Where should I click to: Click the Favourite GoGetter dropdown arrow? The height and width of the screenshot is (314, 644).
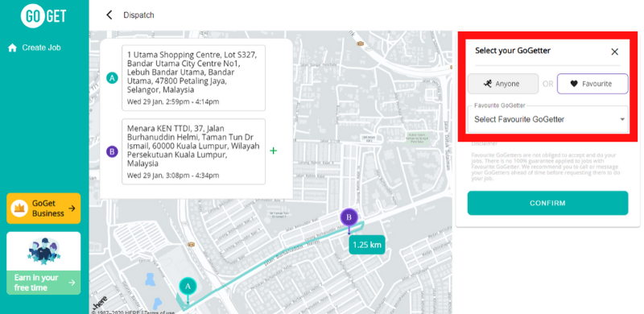click(622, 120)
